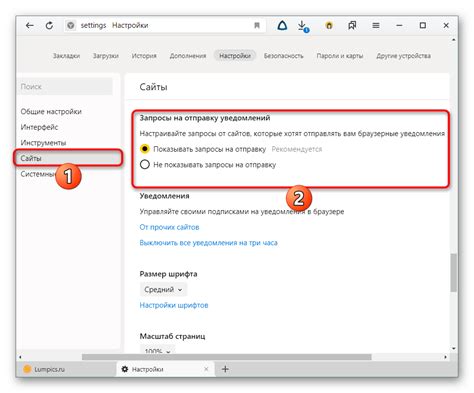474x393 pixels.
Task: Open Alice assistant icon in toolbar
Action: 282,25
